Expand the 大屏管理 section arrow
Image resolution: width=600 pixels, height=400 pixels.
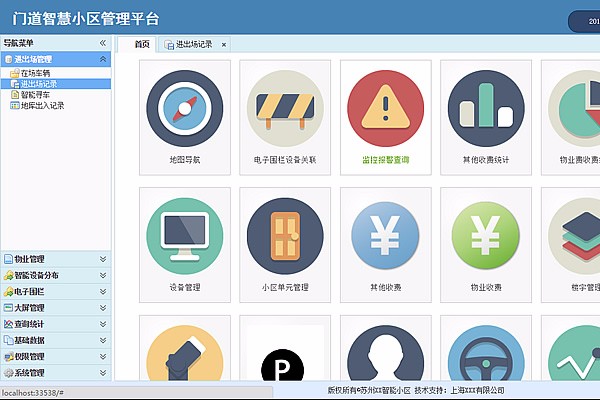103,308
